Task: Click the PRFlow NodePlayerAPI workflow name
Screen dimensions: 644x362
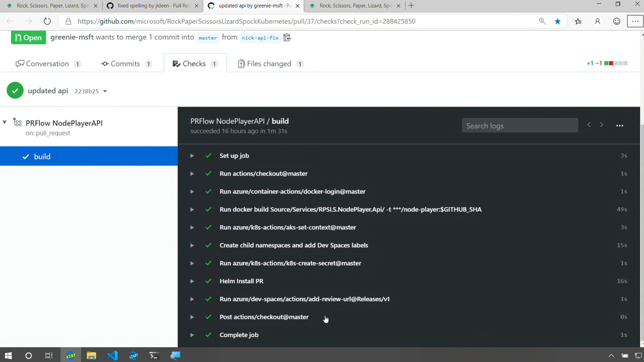Action: pyautogui.click(x=64, y=123)
